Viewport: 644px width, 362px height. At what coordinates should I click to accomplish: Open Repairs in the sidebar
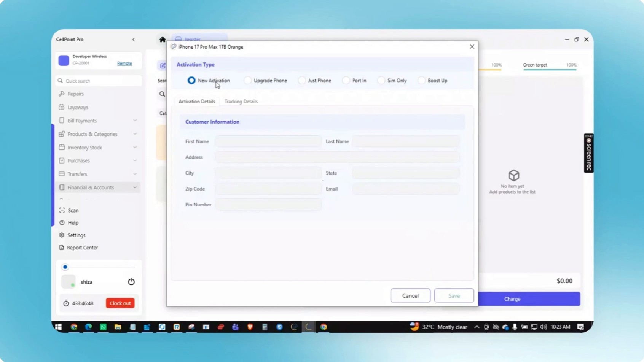coord(75,94)
